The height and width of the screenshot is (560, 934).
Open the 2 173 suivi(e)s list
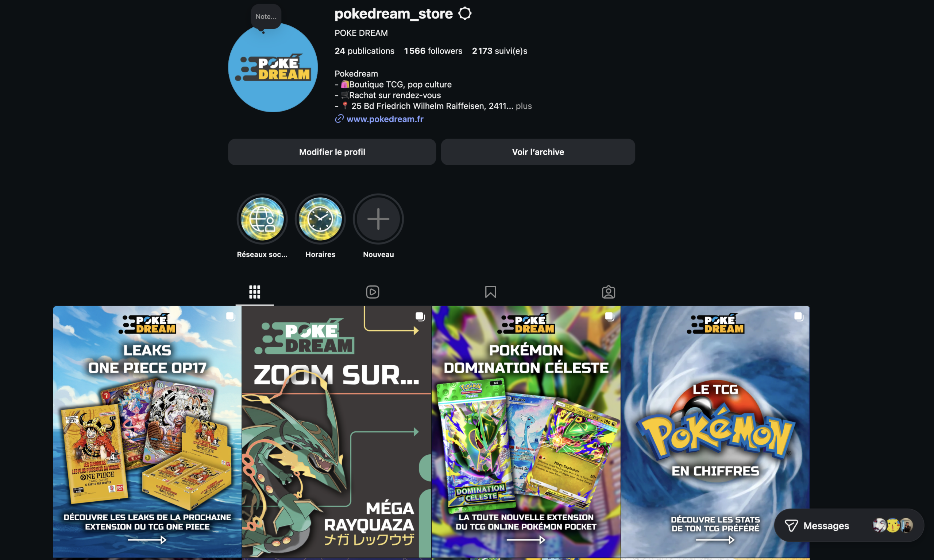click(499, 51)
